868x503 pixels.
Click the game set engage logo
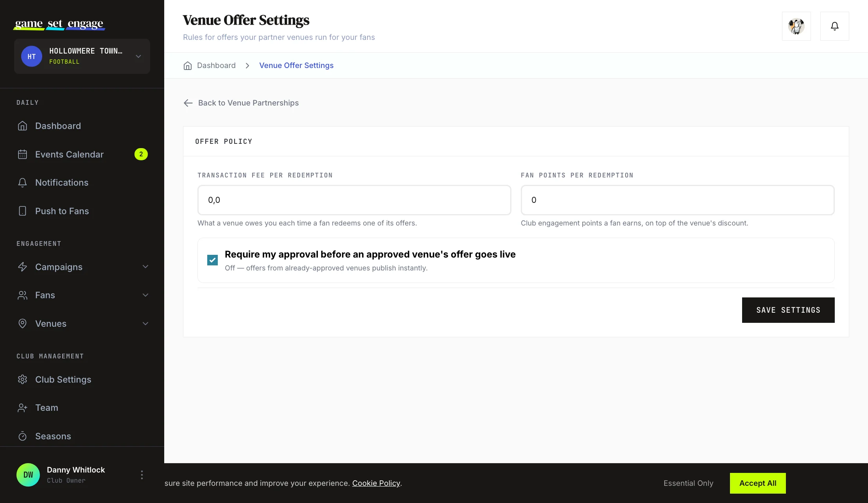point(59,24)
